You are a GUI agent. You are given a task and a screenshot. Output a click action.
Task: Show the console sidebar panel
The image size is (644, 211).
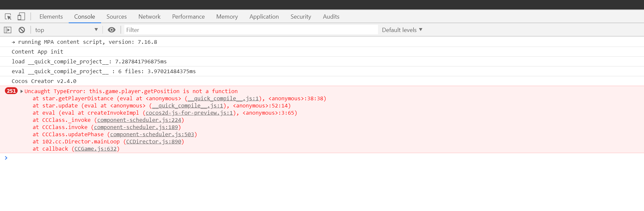[x=8, y=30]
